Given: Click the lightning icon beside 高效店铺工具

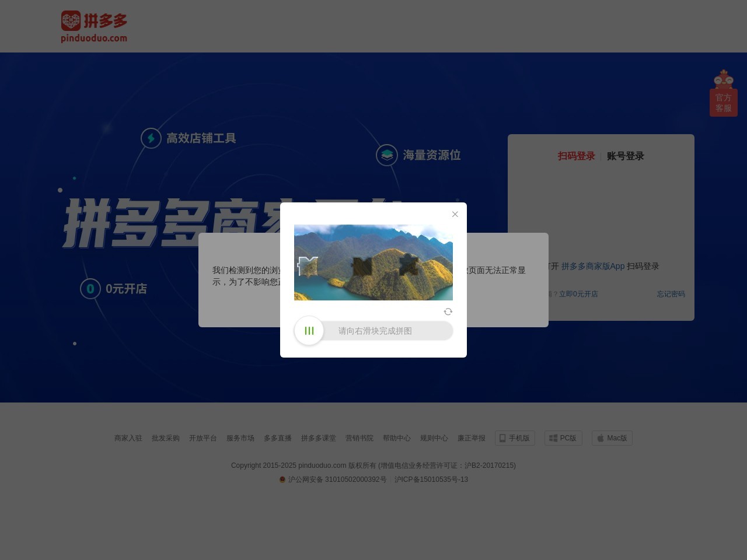Looking at the screenshot, I should point(151,138).
